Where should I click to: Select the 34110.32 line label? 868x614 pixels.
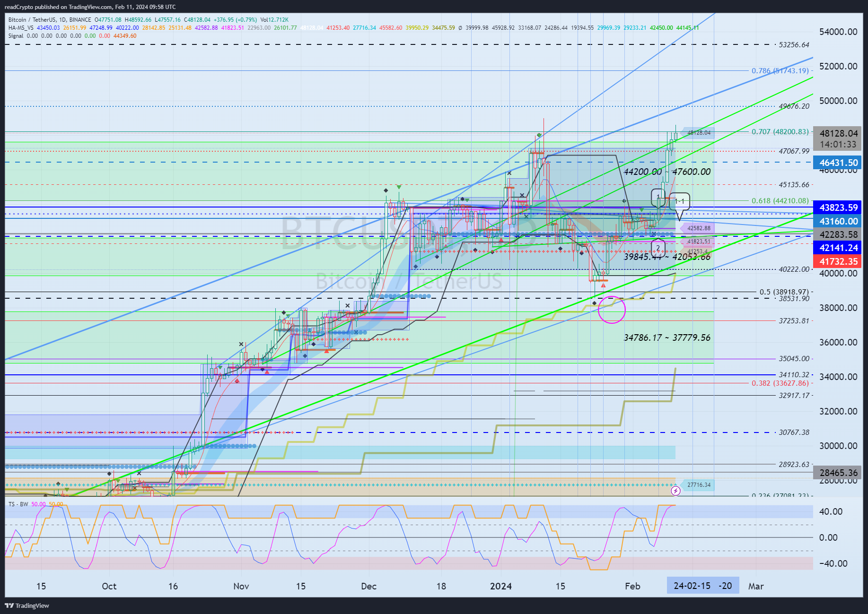[x=794, y=375]
